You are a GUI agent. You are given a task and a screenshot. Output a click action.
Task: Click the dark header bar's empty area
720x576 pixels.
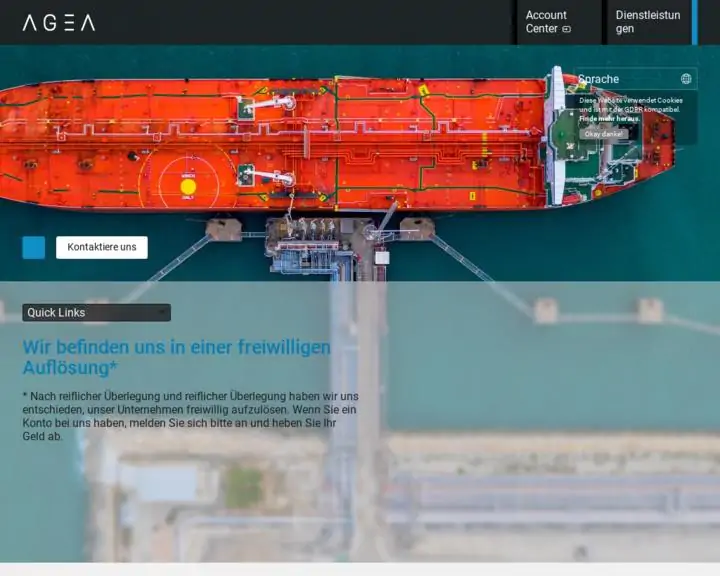click(300, 22)
